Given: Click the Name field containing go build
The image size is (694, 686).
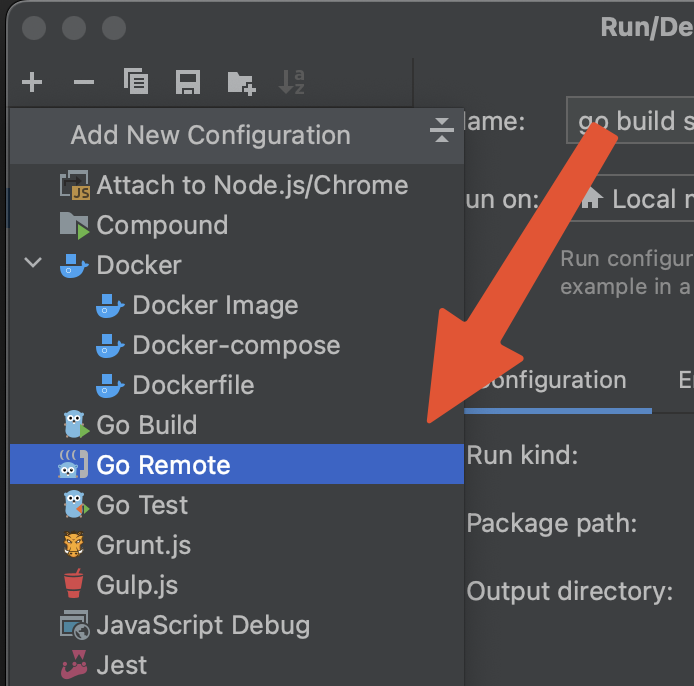Looking at the screenshot, I should pos(630,120).
